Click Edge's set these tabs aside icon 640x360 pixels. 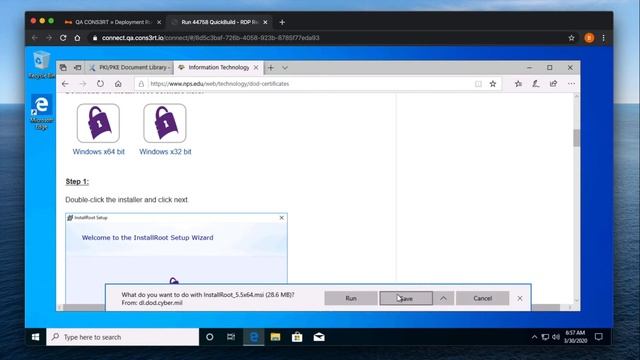tap(78, 68)
